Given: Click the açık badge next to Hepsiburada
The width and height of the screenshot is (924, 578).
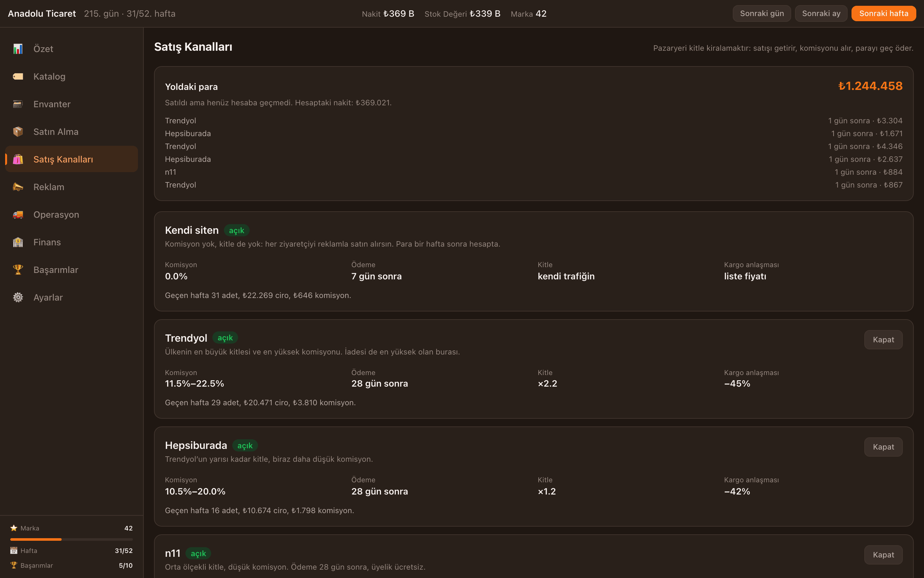Looking at the screenshot, I should [x=245, y=446].
